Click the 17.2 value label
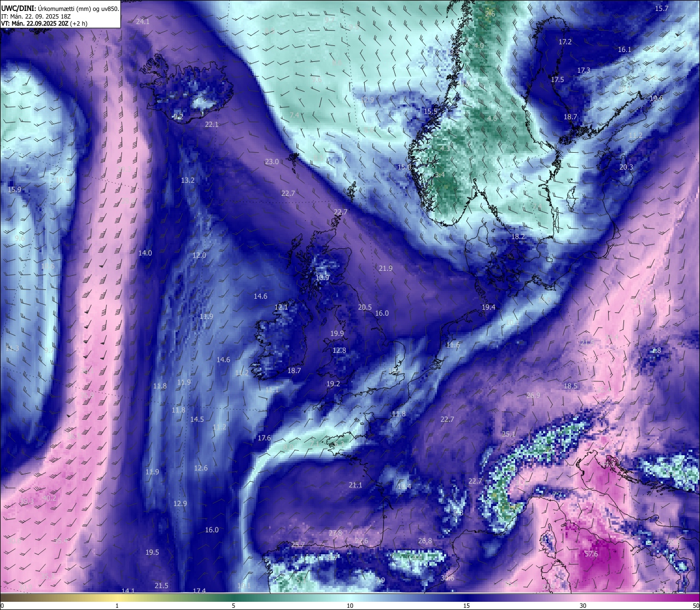Viewport: 700px width, 610px height. pos(565,42)
